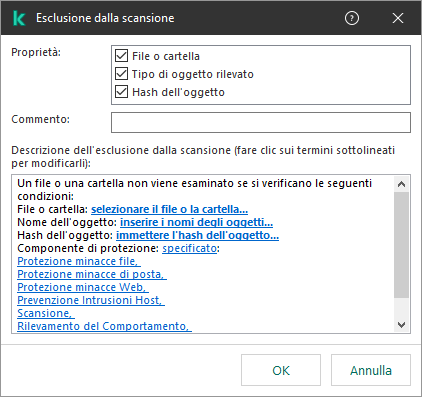Click the Proprietà: label
The width and height of the screenshot is (422, 397).
tap(36, 52)
